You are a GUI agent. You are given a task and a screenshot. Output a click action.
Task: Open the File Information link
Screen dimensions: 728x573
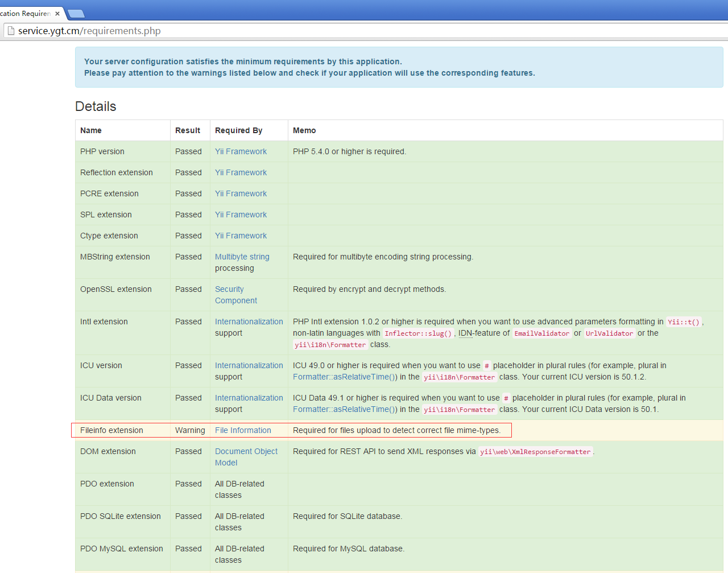coord(243,430)
